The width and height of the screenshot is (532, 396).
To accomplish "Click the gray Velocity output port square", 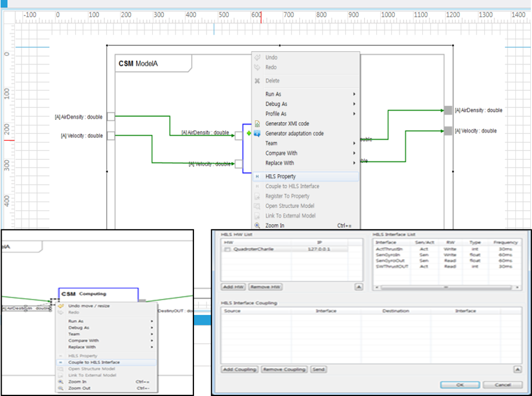I will point(448,131).
